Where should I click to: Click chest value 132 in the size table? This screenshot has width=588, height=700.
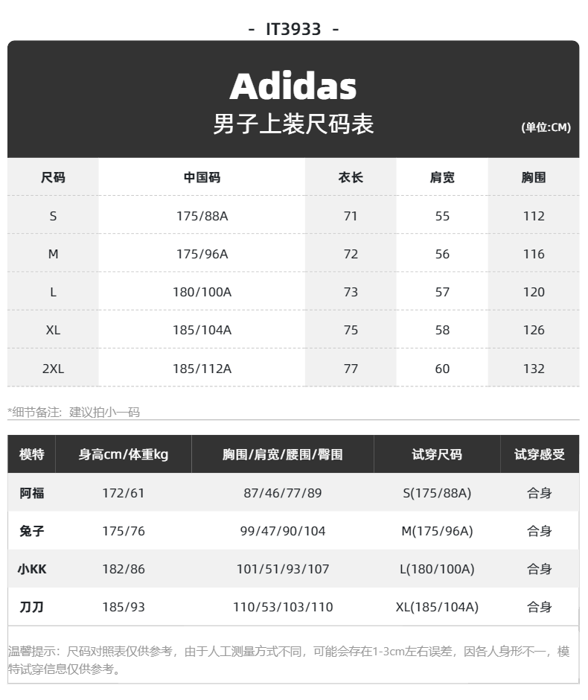click(534, 369)
